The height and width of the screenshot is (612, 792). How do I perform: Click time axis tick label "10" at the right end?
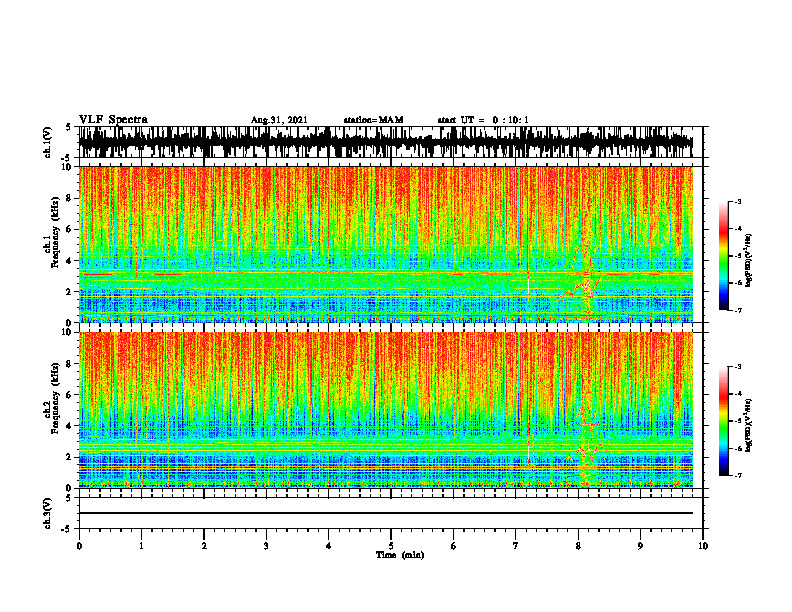point(703,546)
